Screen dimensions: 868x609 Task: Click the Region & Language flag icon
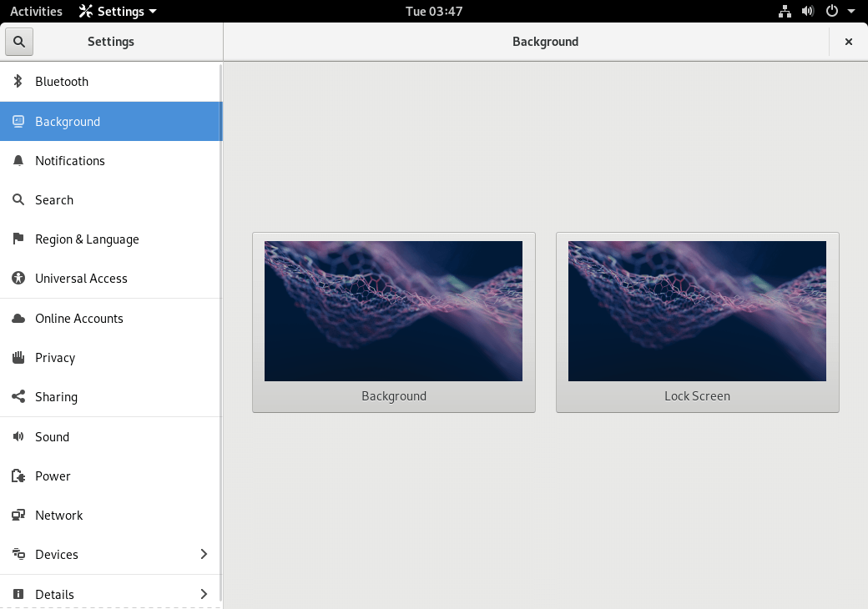coord(18,239)
